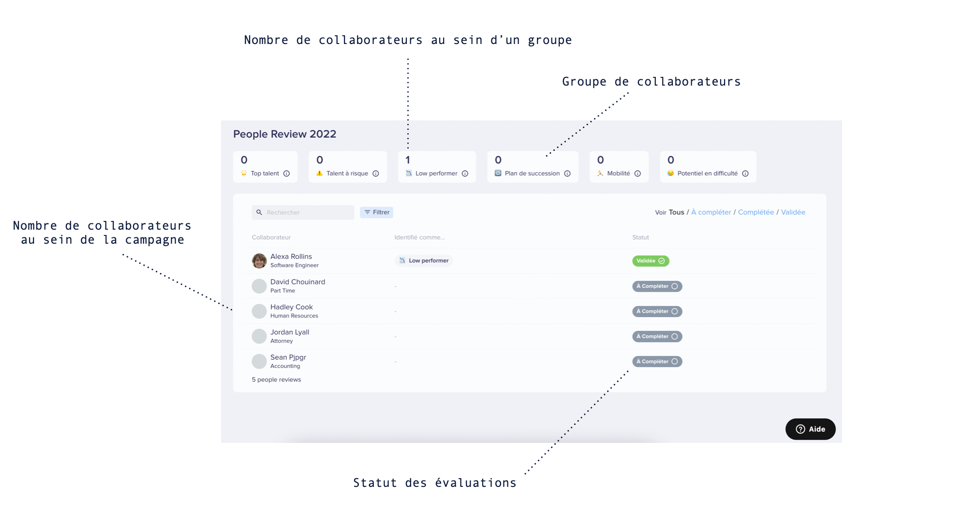Switch to the Complétée view filter
The width and height of the screenshot is (980, 527).
[x=756, y=212]
